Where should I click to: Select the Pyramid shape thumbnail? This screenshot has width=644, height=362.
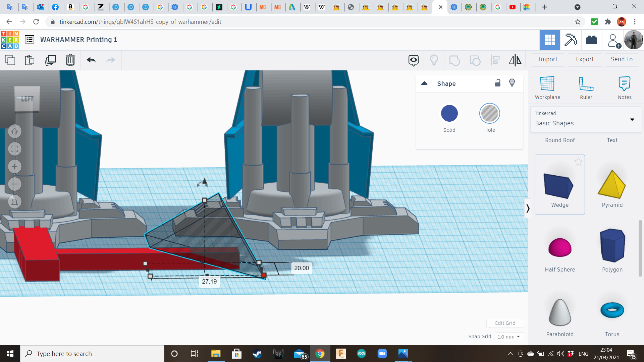pos(612,184)
